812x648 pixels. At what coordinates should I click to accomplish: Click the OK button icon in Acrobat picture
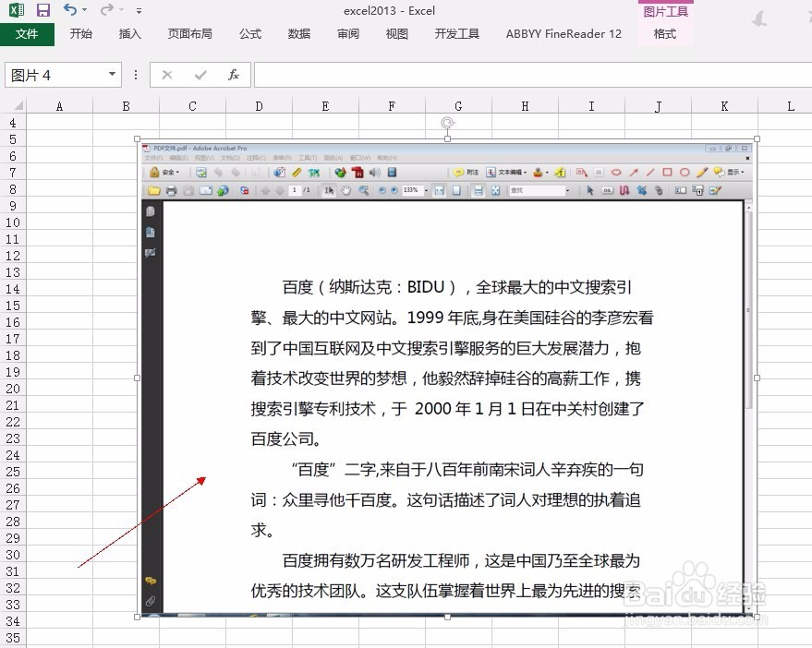coord(608,190)
